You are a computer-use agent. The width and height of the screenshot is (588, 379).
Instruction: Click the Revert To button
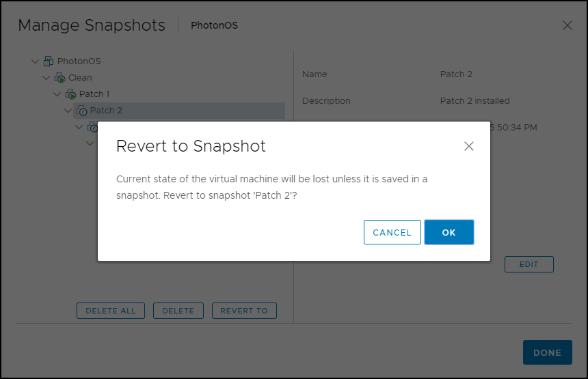pyautogui.click(x=244, y=311)
